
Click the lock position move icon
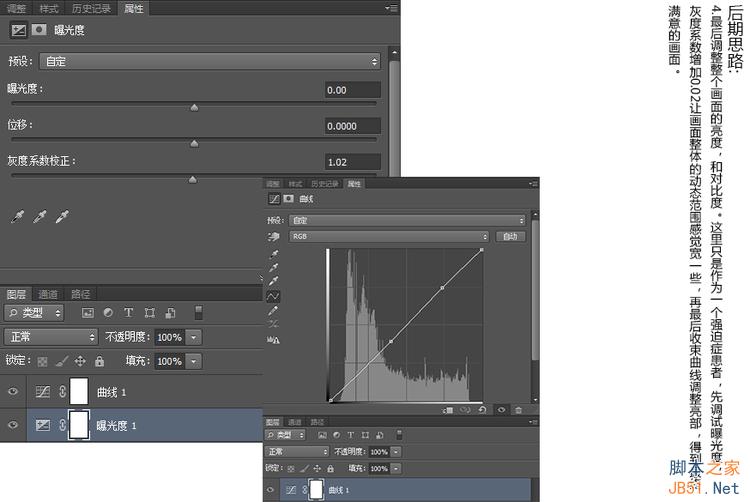coord(80,361)
